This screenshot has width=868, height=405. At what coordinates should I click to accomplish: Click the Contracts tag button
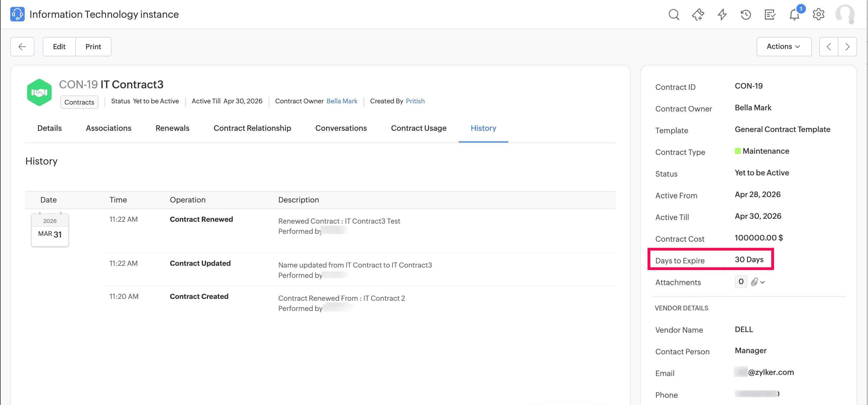[79, 102]
